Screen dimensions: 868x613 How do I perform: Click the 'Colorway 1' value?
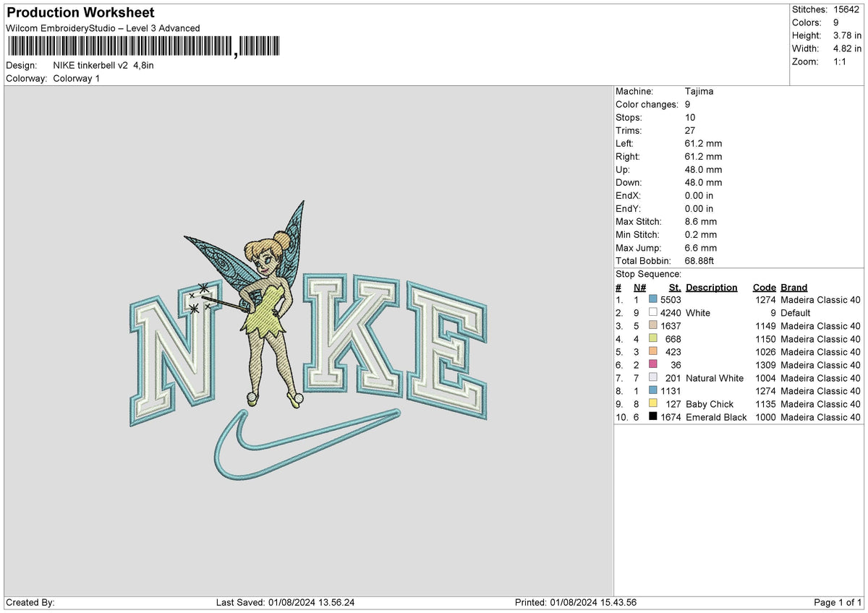[x=77, y=78]
